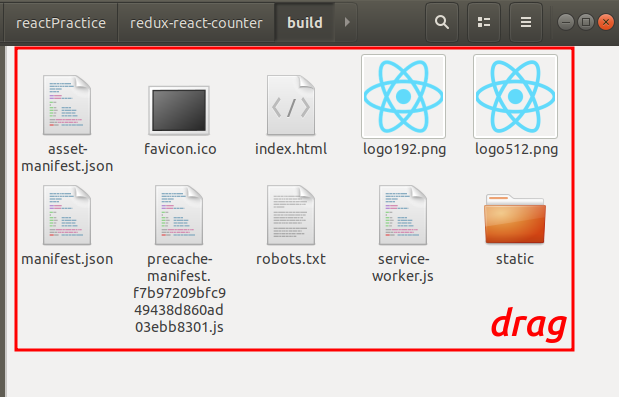The width and height of the screenshot is (619, 397).
Task: Go to the reactPractice path segment
Action: (61, 23)
